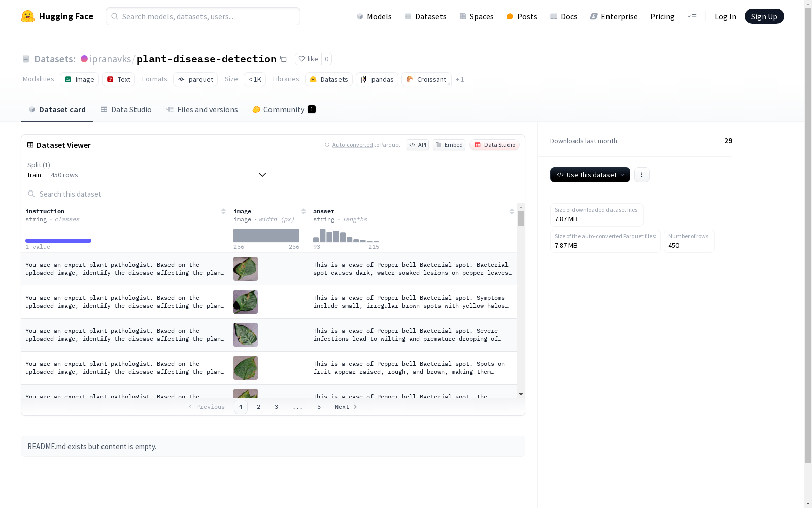Viewport: 812px width, 508px height.
Task: Click the API button in Dataset Viewer
Action: 418,145
